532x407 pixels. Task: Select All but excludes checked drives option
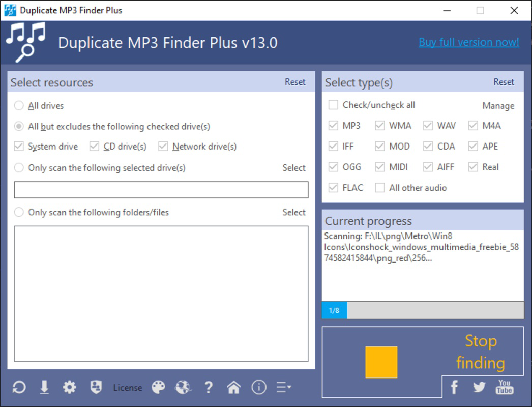19,126
